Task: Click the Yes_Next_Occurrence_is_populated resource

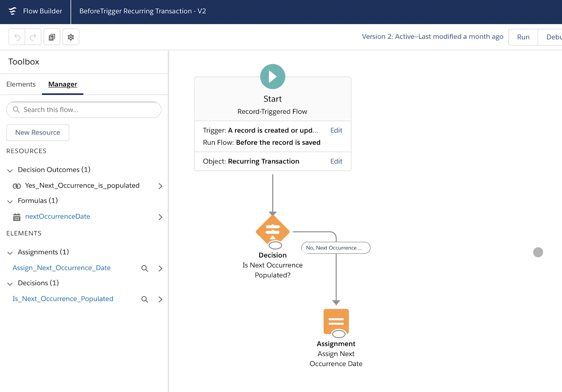Action: (82, 185)
